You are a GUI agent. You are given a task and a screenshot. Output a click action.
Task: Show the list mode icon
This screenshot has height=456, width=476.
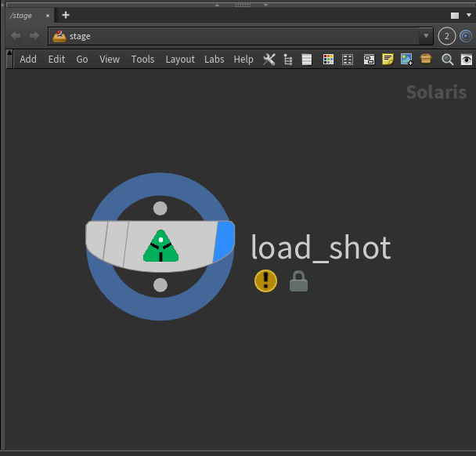tap(307, 60)
